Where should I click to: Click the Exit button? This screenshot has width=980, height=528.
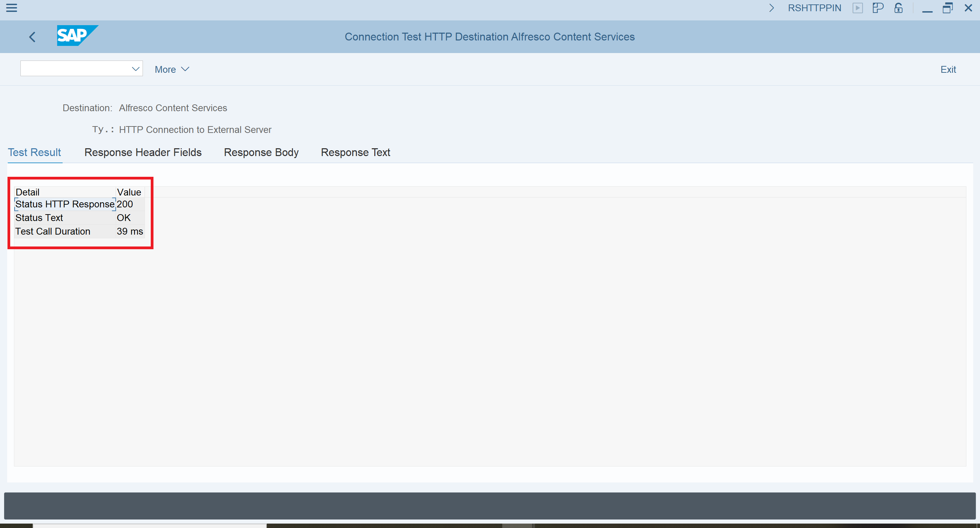click(947, 69)
